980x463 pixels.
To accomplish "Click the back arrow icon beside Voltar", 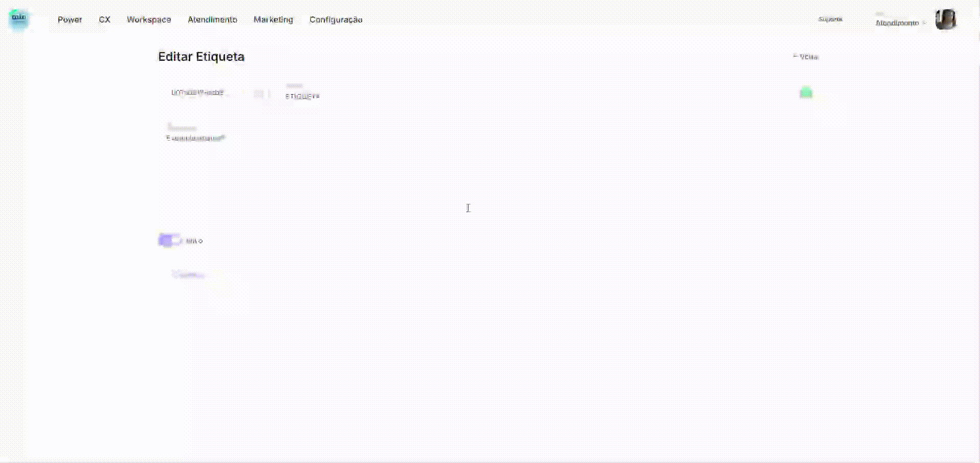I will pos(795,56).
